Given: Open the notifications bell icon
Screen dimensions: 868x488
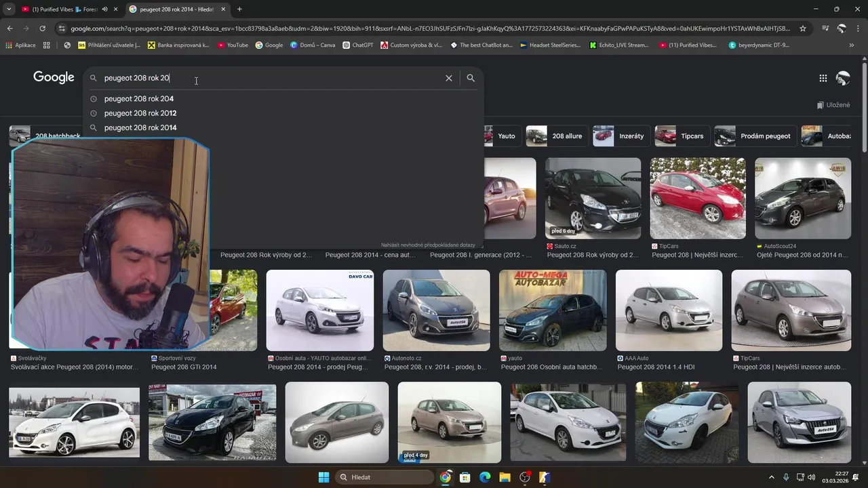Looking at the screenshot, I should (856, 477).
